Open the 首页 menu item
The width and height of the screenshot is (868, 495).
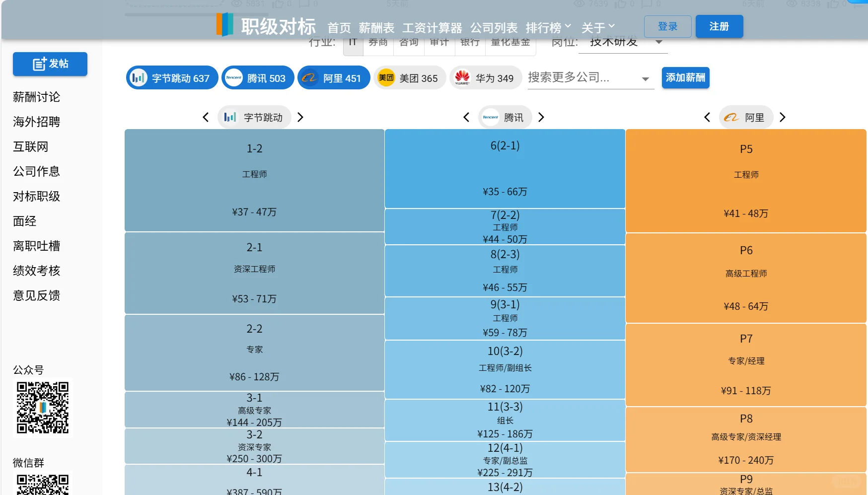pos(339,28)
